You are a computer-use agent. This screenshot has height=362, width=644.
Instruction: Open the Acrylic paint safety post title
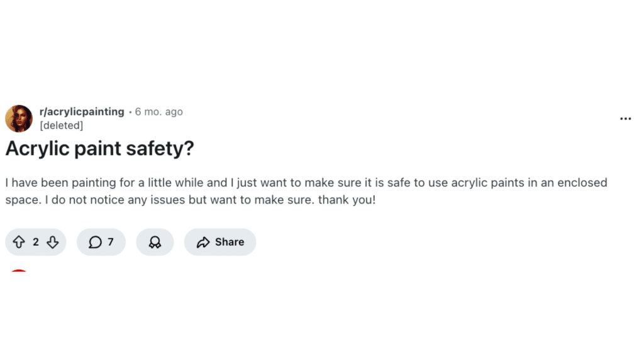click(x=99, y=148)
